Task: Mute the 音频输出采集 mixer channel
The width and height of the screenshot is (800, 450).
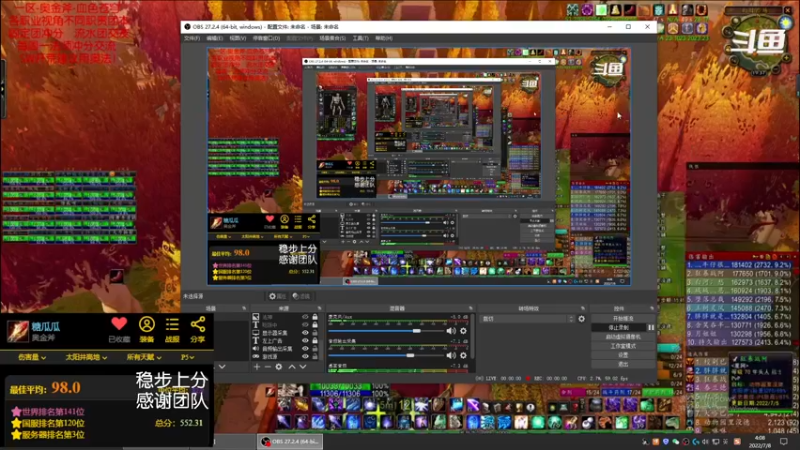Action: tap(451, 355)
